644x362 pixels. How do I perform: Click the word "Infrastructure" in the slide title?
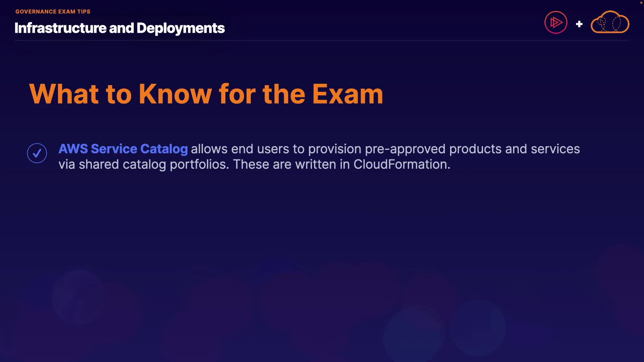(x=60, y=28)
